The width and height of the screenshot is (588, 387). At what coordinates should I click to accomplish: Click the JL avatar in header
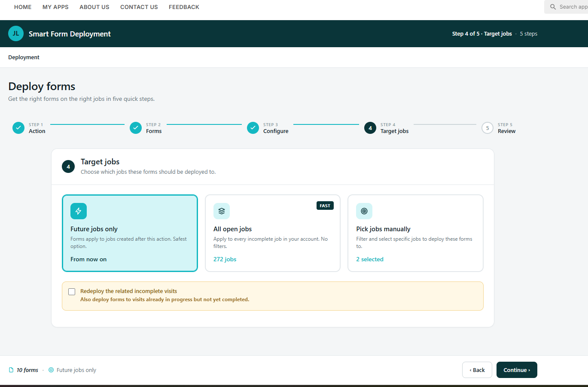[x=16, y=33]
